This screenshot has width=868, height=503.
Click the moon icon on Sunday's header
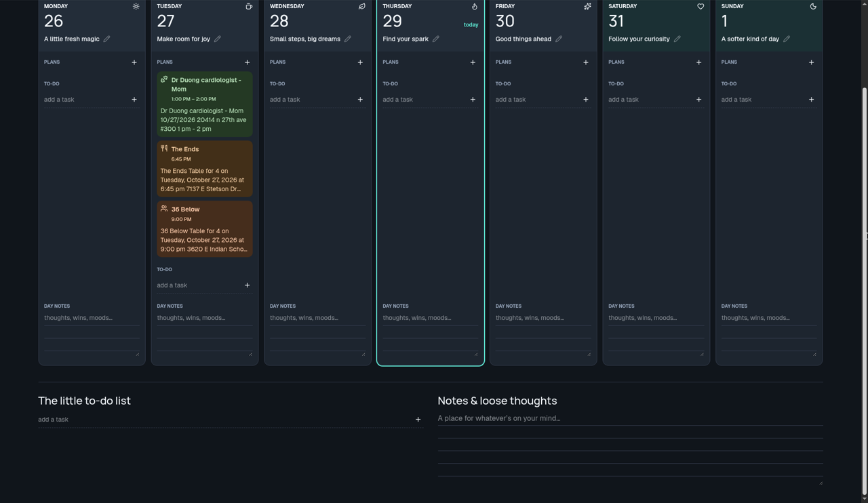click(x=813, y=7)
